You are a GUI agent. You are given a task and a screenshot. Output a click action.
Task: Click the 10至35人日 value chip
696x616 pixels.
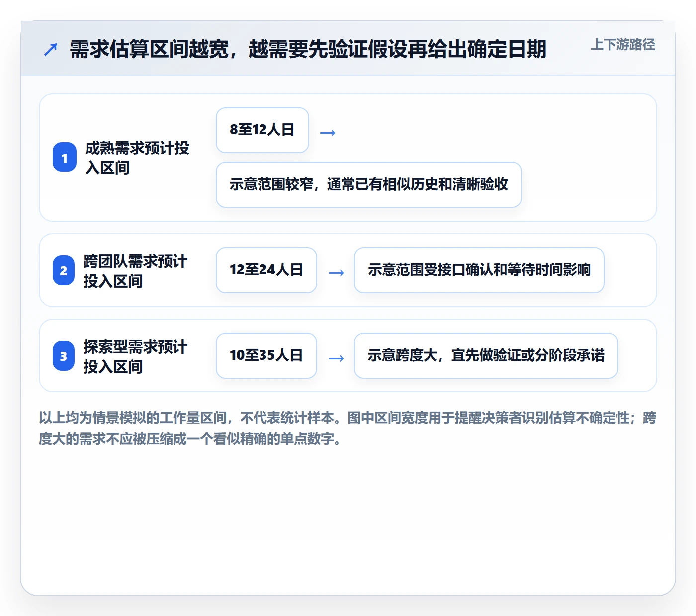pyautogui.click(x=266, y=356)
